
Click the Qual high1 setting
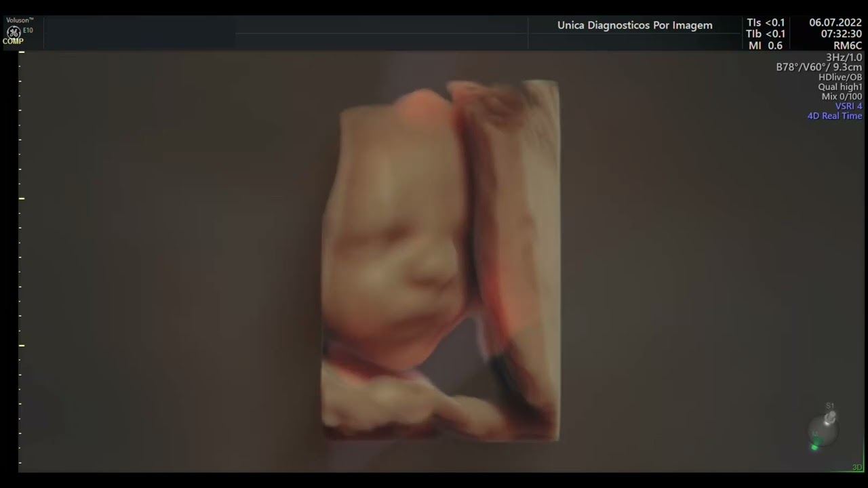pyautogui.click(x=840, y=87)
